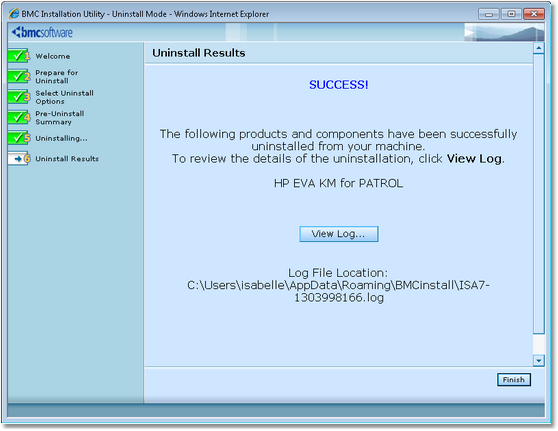Click the scrollbar down arrow

tap(539, 361)
